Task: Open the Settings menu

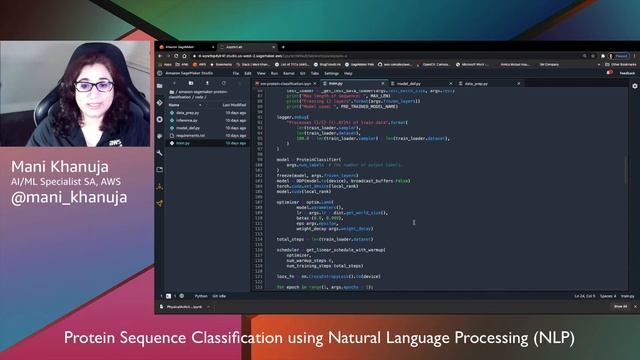Action: coord(331,73)
